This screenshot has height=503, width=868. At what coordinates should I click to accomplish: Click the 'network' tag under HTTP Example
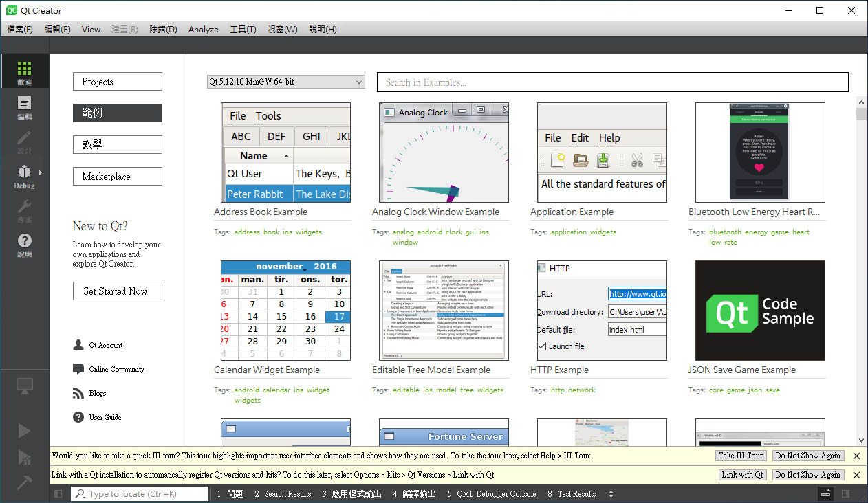(x=582, y=390)
